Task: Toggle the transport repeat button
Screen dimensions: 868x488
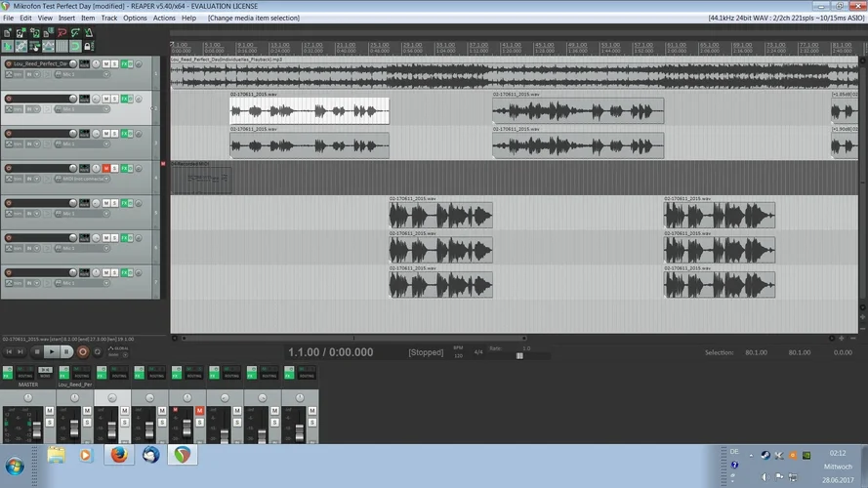Action: click(x=98, y=351)
